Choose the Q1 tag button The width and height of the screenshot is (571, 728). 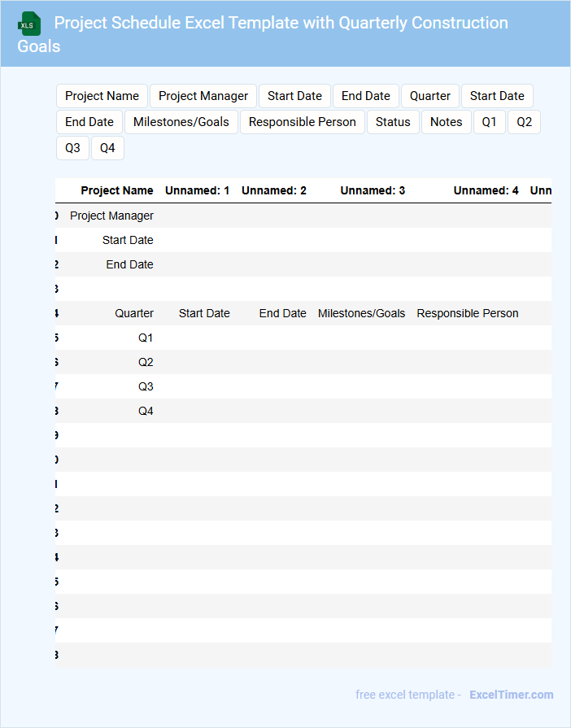coord(489,122)
